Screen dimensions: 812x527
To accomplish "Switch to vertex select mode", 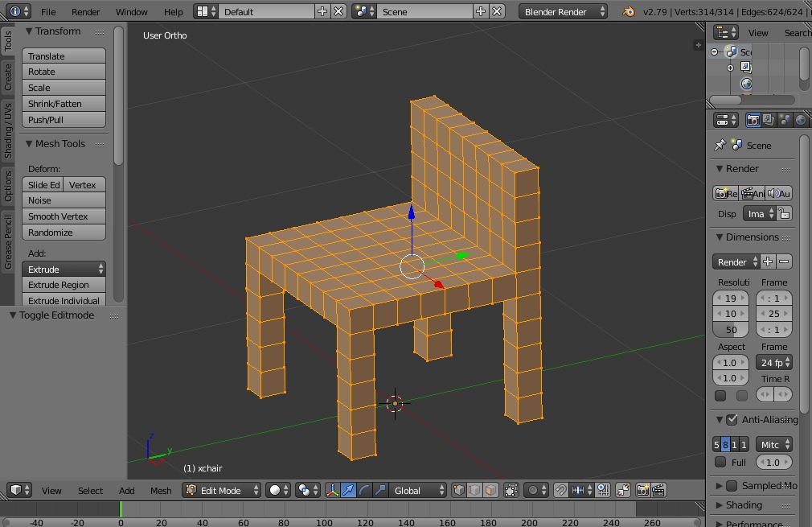I will [458, 490].
